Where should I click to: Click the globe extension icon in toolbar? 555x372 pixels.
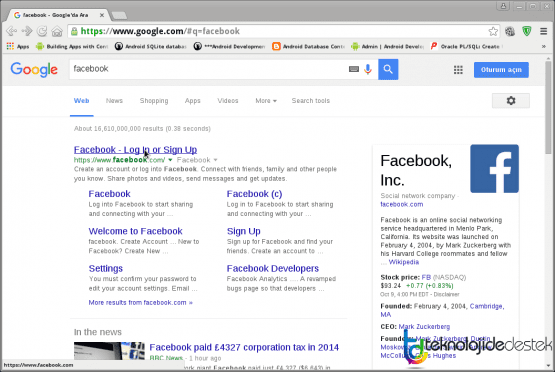coord(510,31)
